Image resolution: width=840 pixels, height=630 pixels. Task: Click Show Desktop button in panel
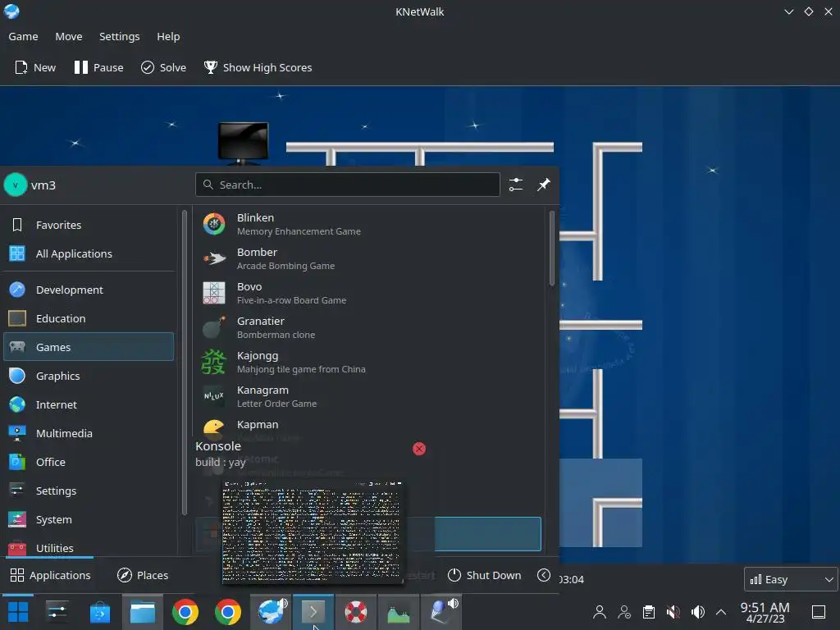[x=819, y=612]
